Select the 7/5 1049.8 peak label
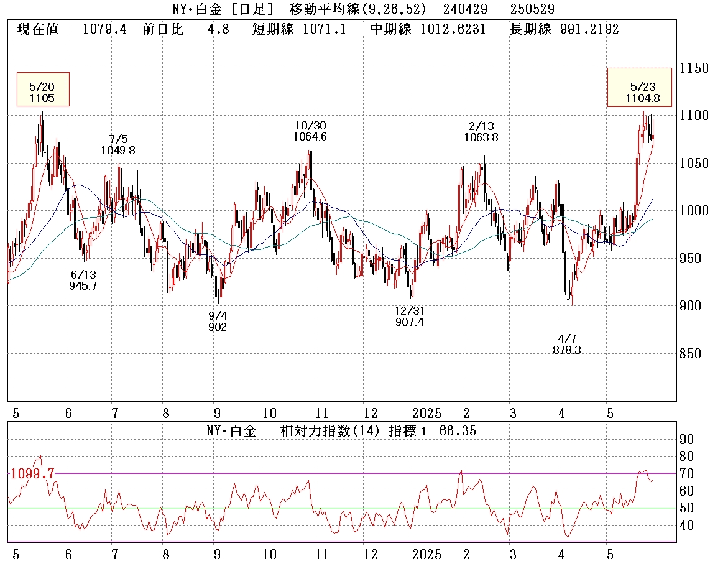 pyautogui.click(x=117, y=144)
